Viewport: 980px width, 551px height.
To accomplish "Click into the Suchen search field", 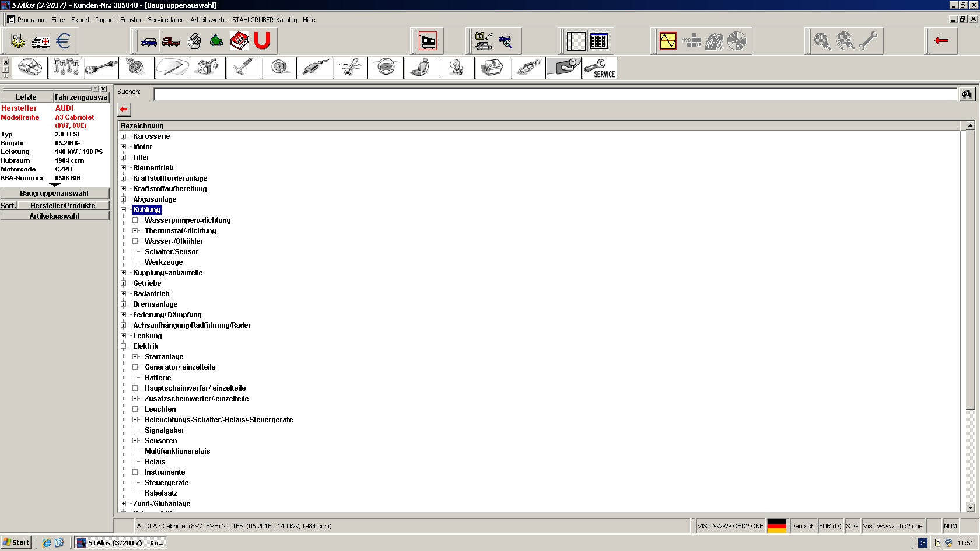I will [555, 94].
